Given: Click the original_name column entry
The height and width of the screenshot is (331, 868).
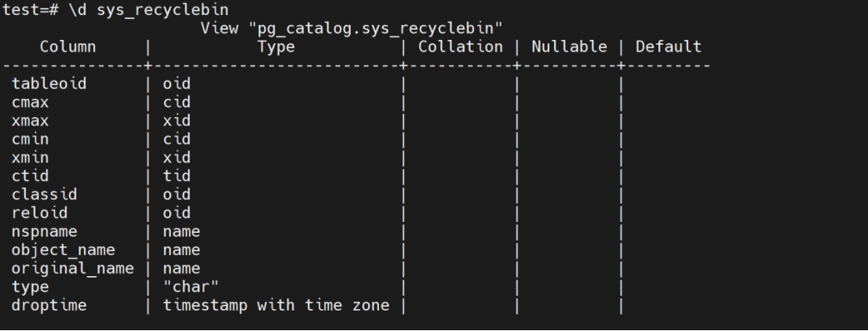Looking at the screenshot, I should [x=72, y=268].
